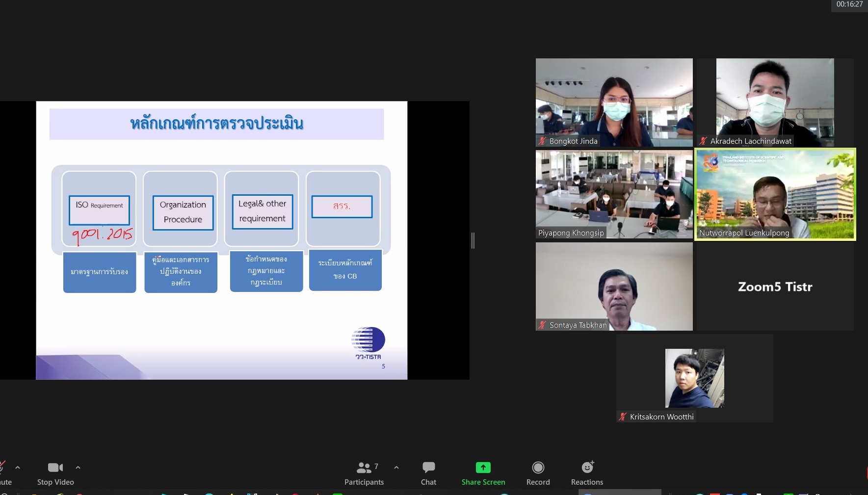Viewport: 868px width, 495px height.
Task: Select Nutworrapol Luenkulpong's highlighted video tile
Action: pyautogui.click(x=775, y=194)
